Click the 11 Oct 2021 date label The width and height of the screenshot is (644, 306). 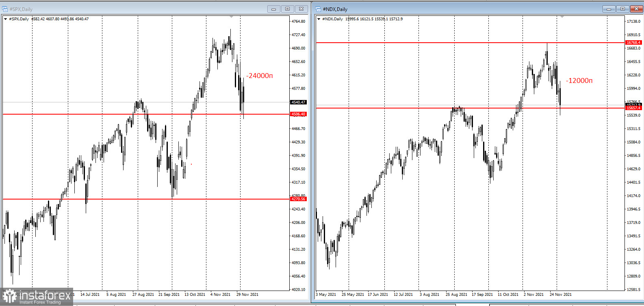508,295
